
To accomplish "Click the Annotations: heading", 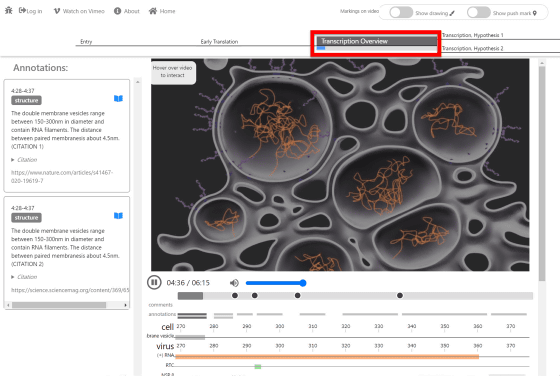I will [x=40, y=67].
